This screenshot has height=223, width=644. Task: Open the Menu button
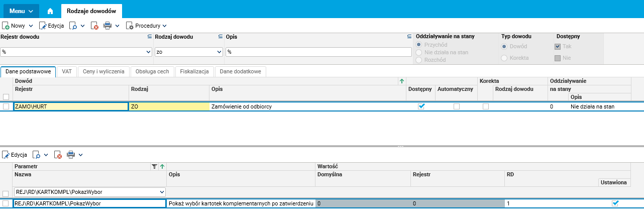(x=21, y=11)
